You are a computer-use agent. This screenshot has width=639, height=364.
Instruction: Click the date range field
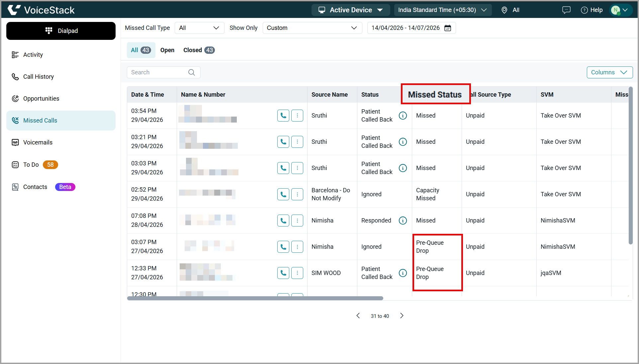click(x=411, y=28)
